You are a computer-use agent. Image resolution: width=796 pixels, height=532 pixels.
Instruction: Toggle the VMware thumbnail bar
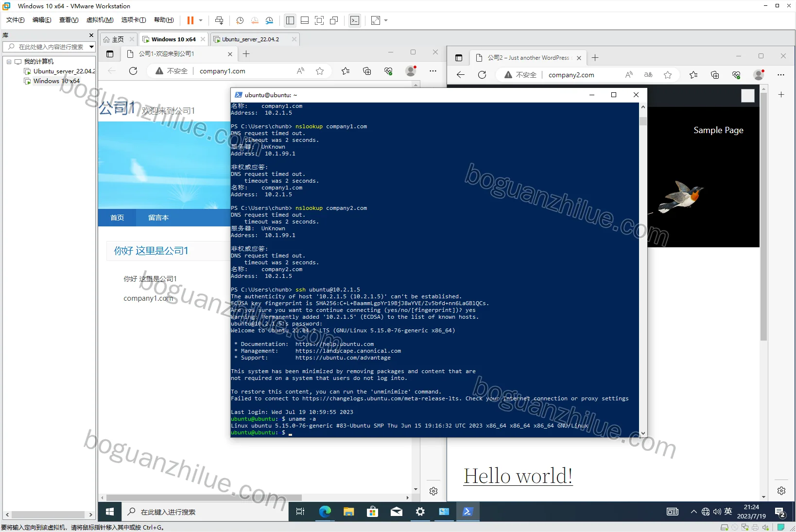pos(305,20)
